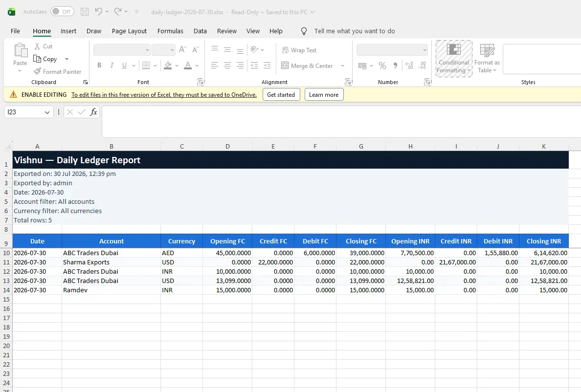Open the Font Color dropdown arrow
This screenshot has width=581, height=392.
click(197, 66)
